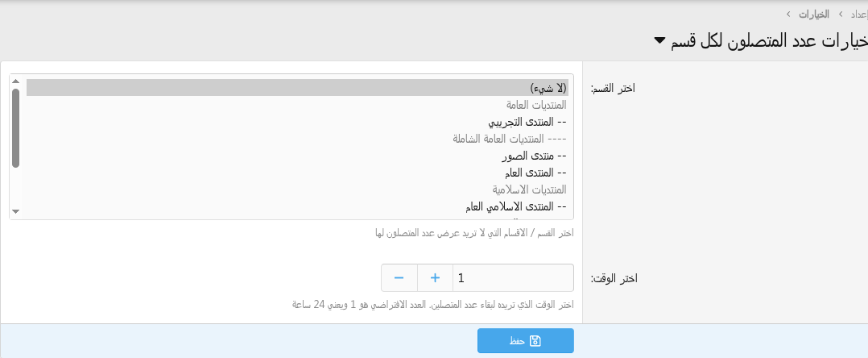Click the forum list scroll-up arrow
The height and width of the screenshot is (358, 868).
click(15, 81)
